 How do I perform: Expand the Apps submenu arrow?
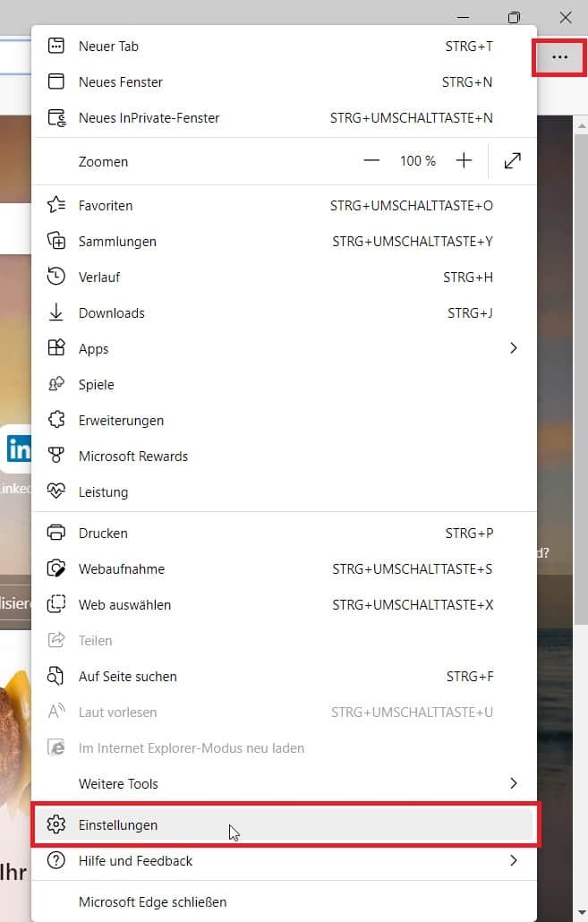[513, 348]
